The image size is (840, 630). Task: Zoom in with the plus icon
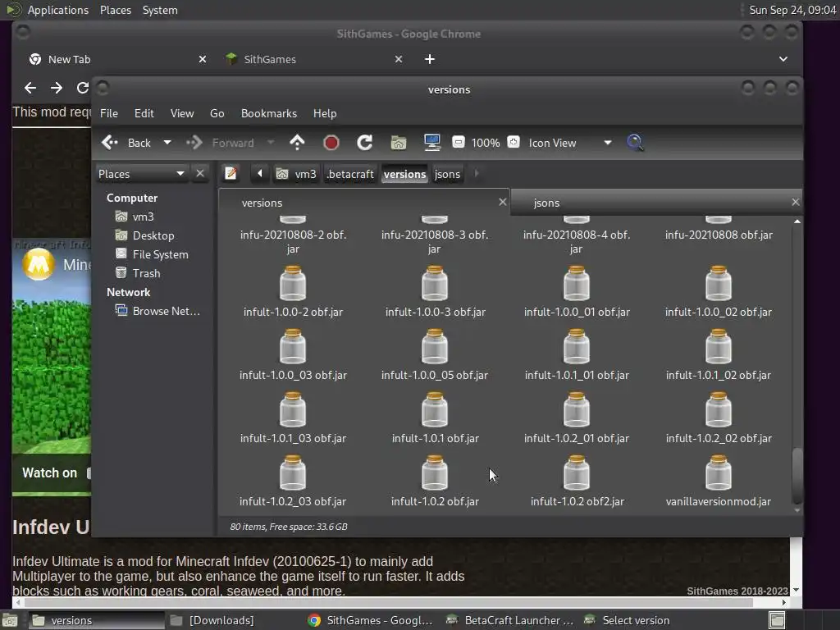click(514, 142)
